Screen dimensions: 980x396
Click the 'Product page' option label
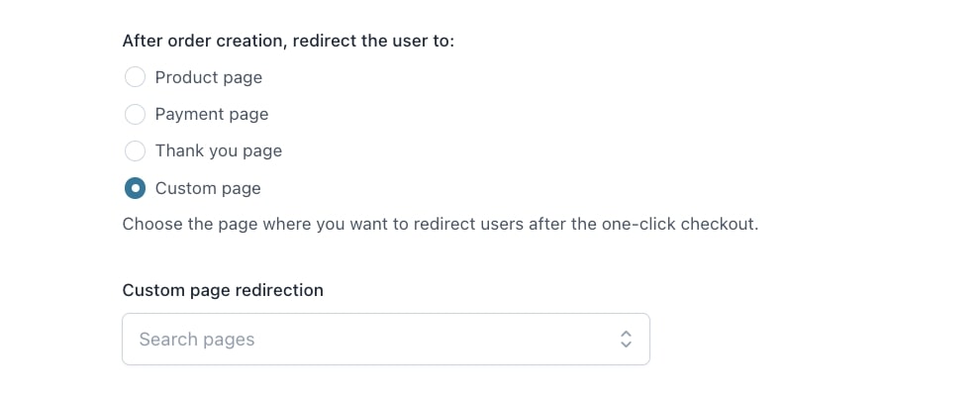209,77
